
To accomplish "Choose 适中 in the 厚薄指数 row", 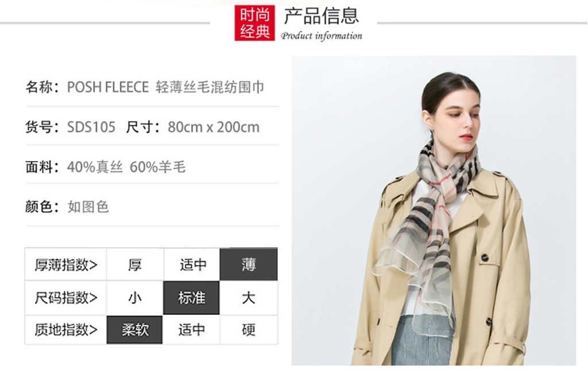I will coord(193,264).
